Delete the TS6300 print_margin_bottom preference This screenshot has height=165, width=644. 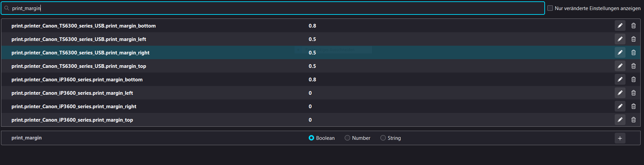click(633, 26)
